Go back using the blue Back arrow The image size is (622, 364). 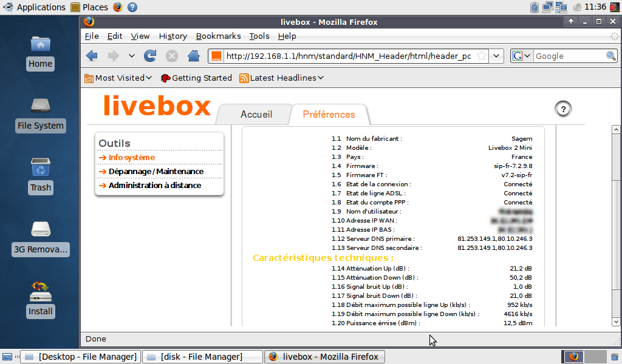(92, 56)
